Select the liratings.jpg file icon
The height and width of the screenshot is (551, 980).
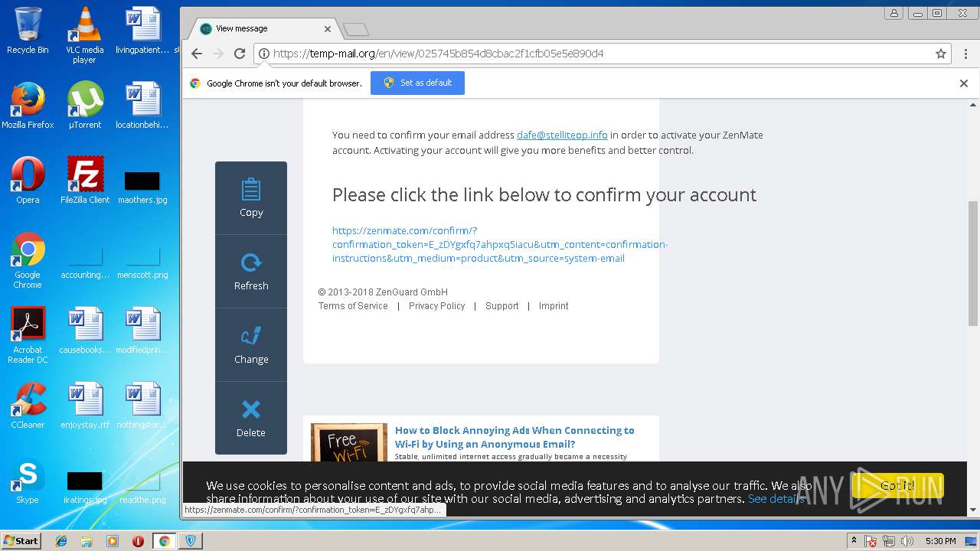(x=84, y=487)
